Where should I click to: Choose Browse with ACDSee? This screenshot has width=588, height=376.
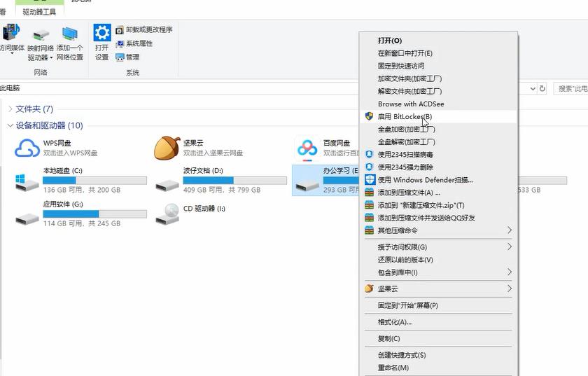(x=439, y=104)
